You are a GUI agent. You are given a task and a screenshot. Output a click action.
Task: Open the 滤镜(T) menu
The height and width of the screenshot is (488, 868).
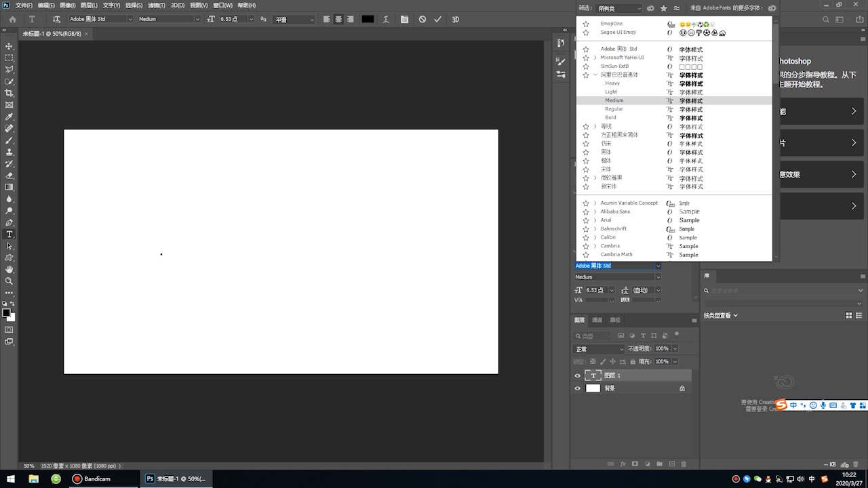click(x=157, y=5)
